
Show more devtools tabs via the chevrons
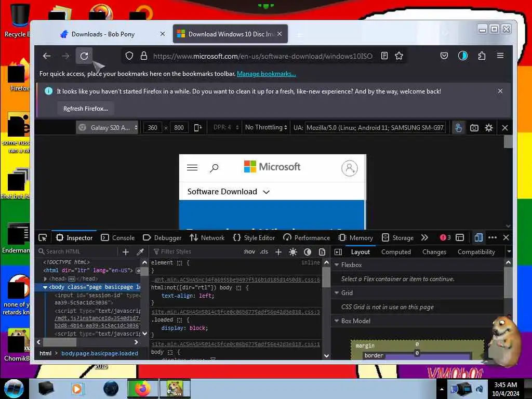click(x=424, y=238)
